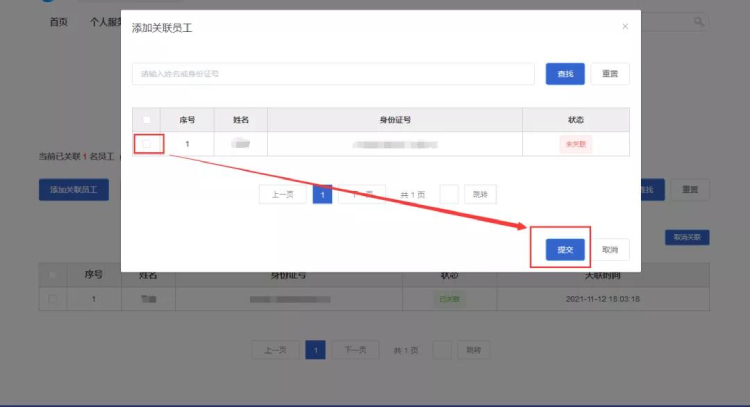
Task: Click the background 添加关联员工 button
Action: pyautogui.click(x=74, y=190)
